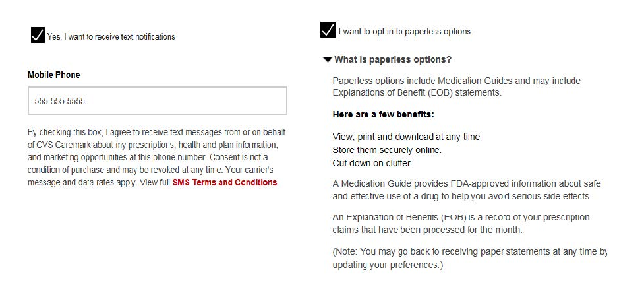Click the 'Store them securely online.' line
This screenshot has width=644, height=299.
tap(387, 150)
